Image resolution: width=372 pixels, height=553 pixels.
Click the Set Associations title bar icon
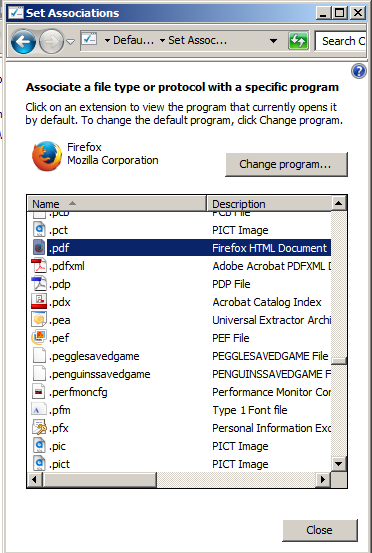pyautogui.click(x=16, y=13)
